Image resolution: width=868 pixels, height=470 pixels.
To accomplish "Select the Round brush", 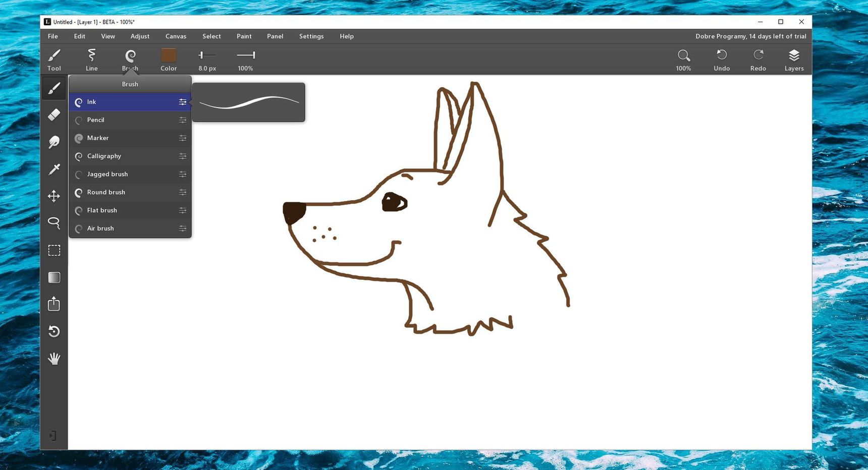I will click(130, 193).
